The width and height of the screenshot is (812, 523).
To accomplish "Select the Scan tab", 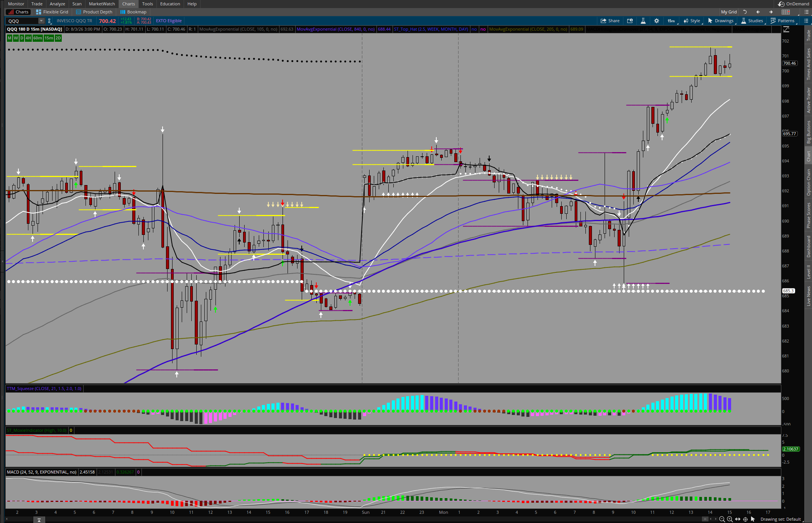I will tap(77, 4).
